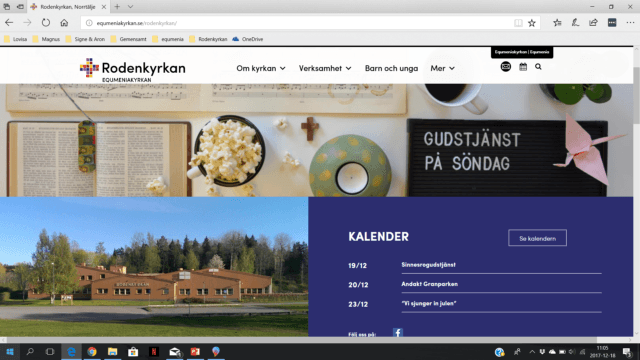The width and height of the screenshot is (640, 360).
Task: Open Mail app on taskbar
Action: 175,351
